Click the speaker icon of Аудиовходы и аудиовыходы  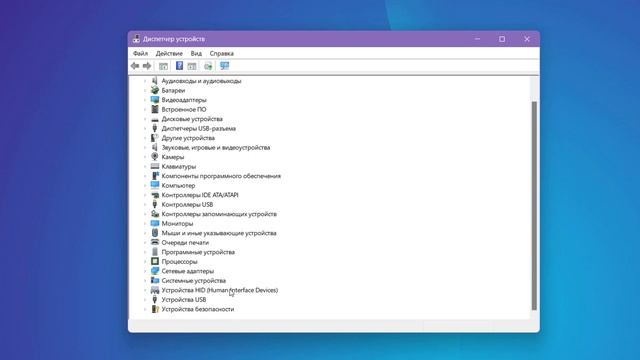click(x=155, y=81)
